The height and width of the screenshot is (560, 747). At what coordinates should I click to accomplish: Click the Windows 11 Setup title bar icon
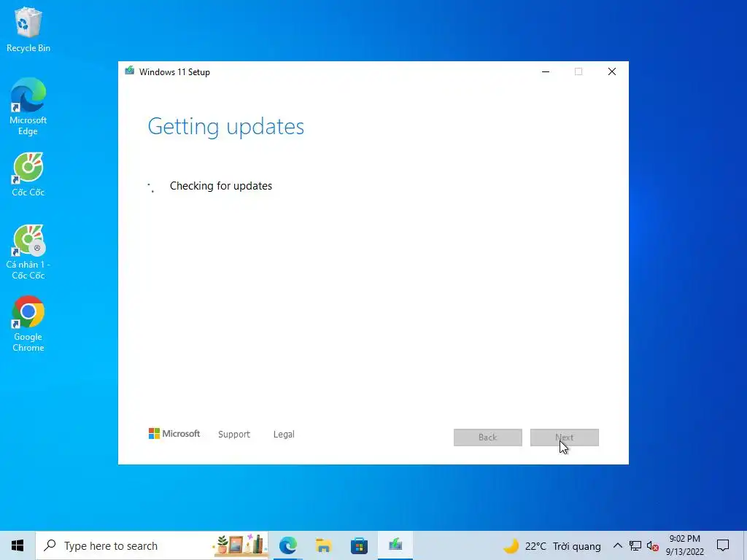130,71
